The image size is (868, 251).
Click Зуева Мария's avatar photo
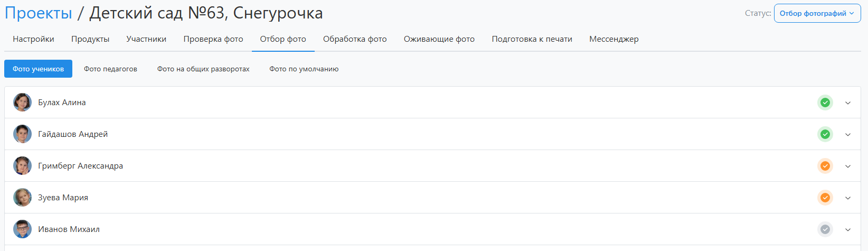click(x=22, y=198)
